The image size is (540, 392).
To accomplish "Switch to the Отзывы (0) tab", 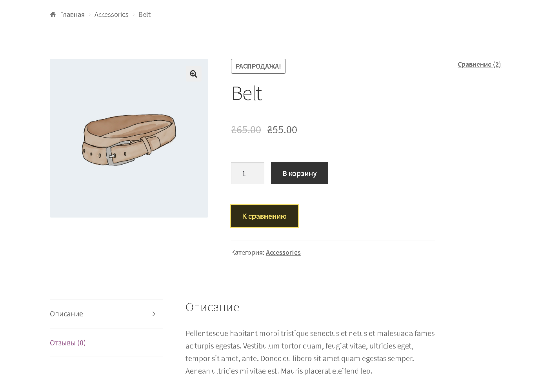I will (x=67, y=343).
